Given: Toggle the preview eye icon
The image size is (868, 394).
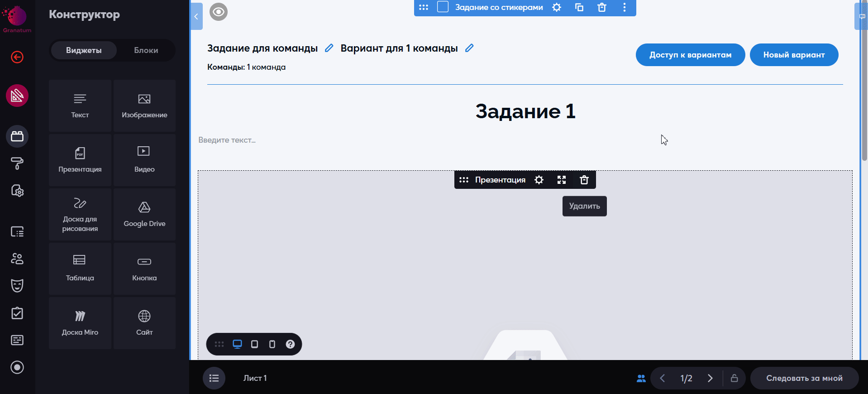Looking at the screenshot, I should point(219,12).
